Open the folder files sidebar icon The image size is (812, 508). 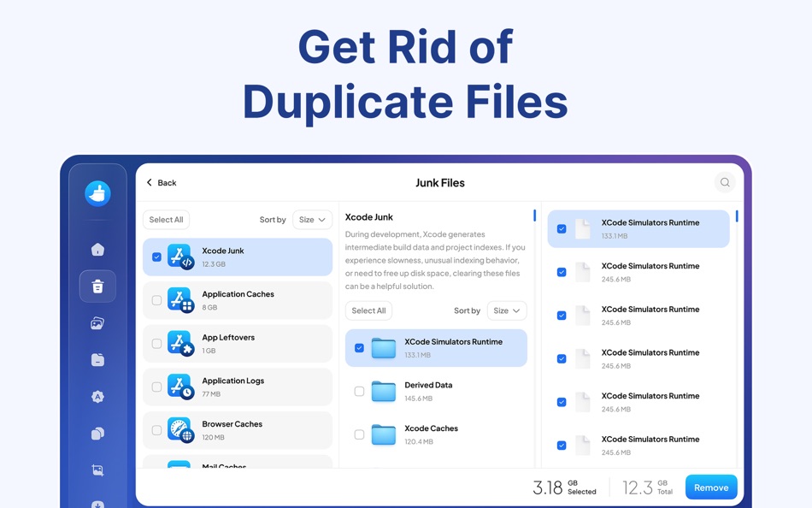[98, 360]
